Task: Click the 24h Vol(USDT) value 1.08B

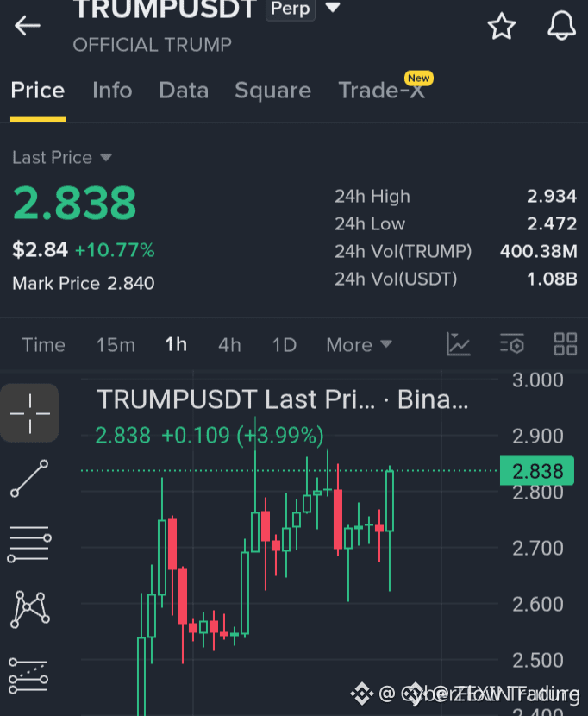Action: [x=552, y=279]
